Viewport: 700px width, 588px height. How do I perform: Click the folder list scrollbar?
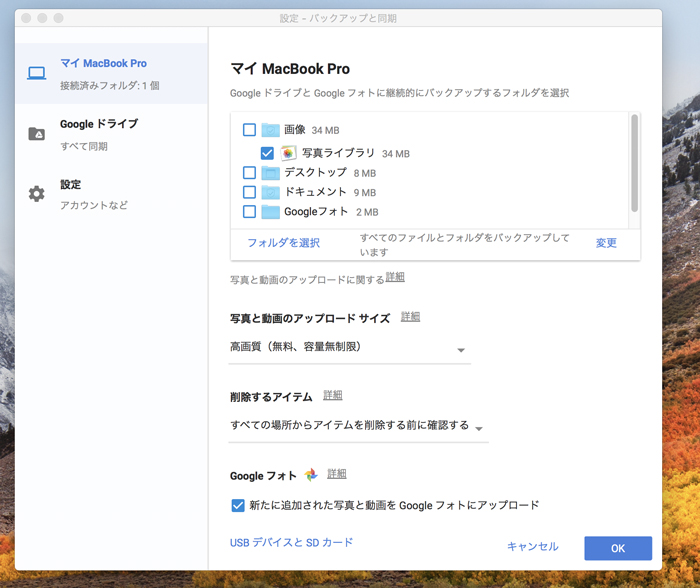point(634,163)
